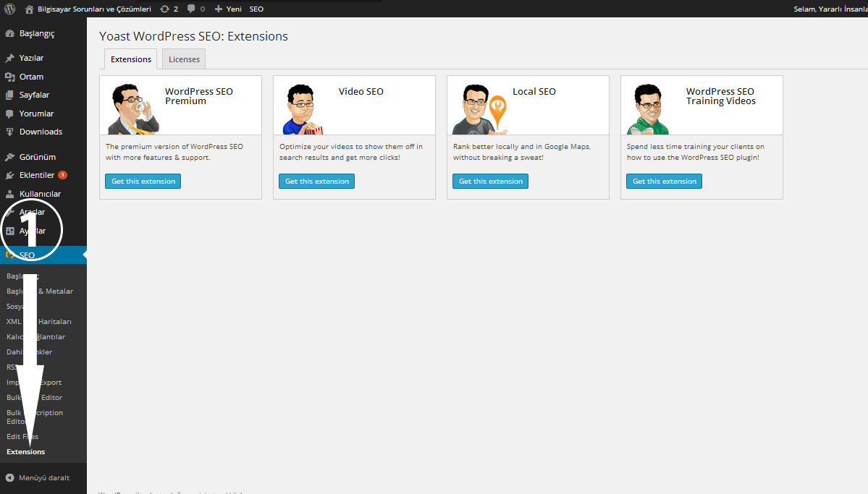Click the Kullanıcılar user icon
868x494 pixels.
tap(10, 194)
